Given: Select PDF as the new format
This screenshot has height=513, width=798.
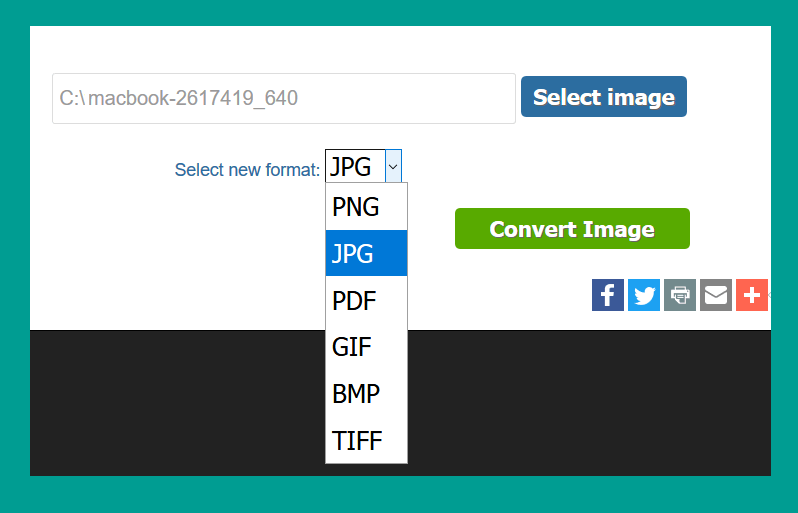Looking at the screenshot, I should pos(366,300).
